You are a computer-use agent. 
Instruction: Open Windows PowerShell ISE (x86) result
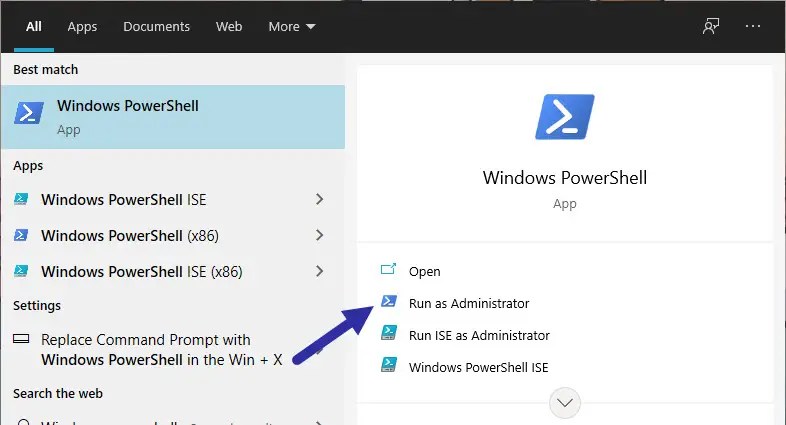tap(173, 272)
